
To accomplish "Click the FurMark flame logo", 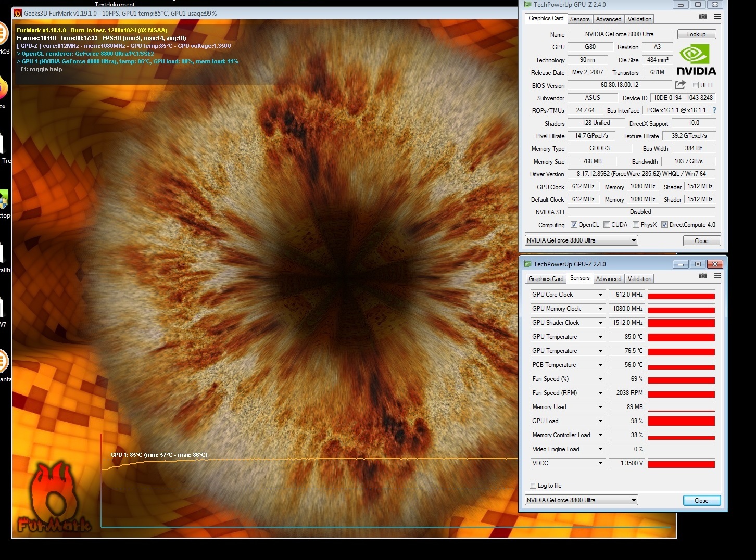I will (x=55, y=497).
